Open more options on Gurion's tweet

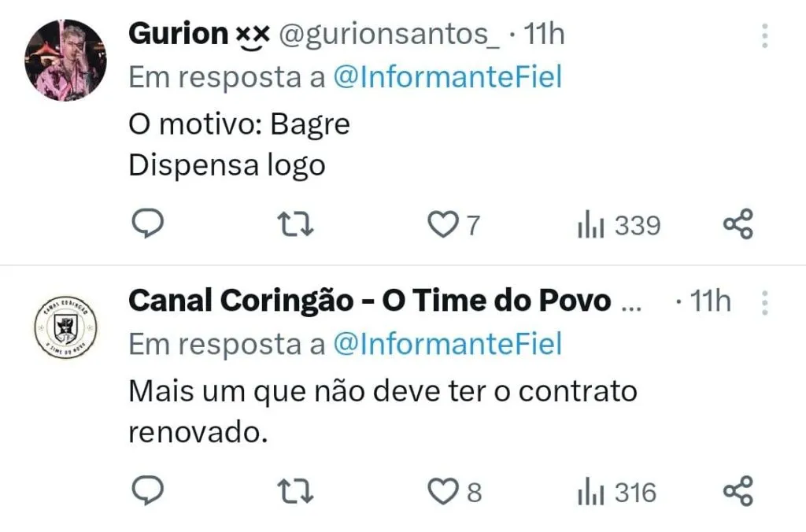click(764, 35)
